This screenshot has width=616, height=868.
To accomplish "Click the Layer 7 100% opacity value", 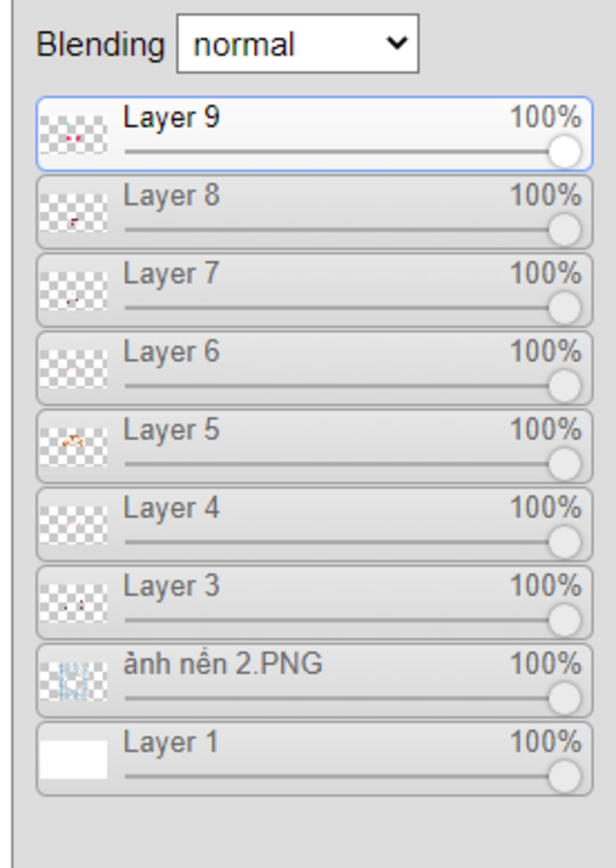I will [546, 274].
